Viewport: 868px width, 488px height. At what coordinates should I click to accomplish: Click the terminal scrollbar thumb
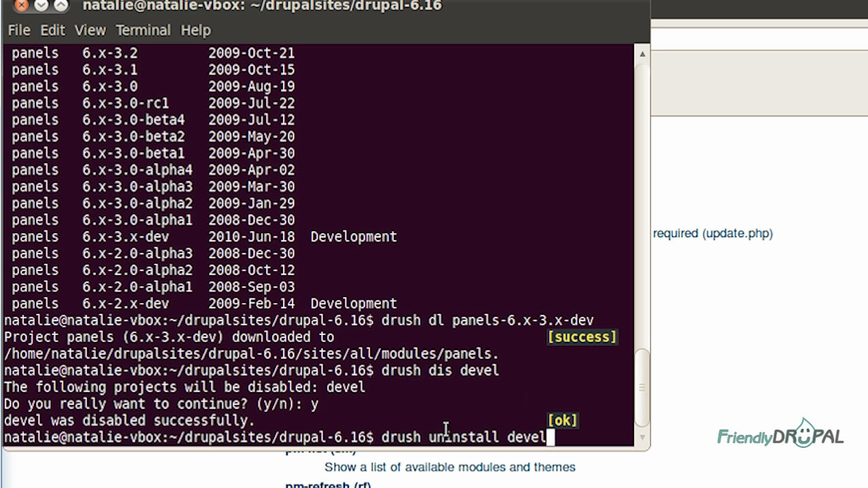point(641,387)
